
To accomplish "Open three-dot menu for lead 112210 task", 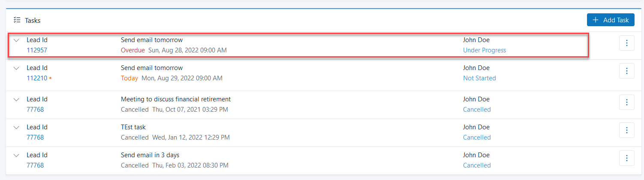I will click(626, 71).
